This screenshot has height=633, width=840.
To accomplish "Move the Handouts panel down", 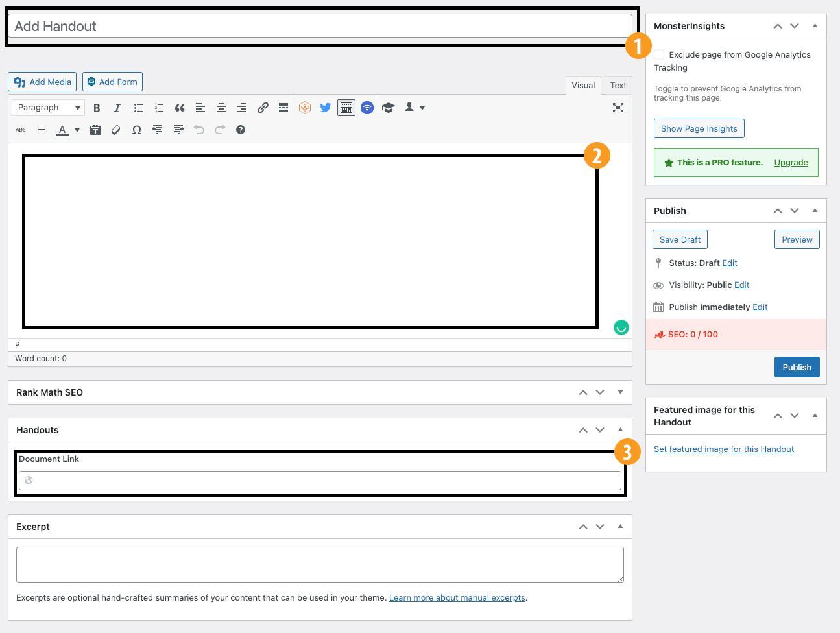I will (600, 430).
